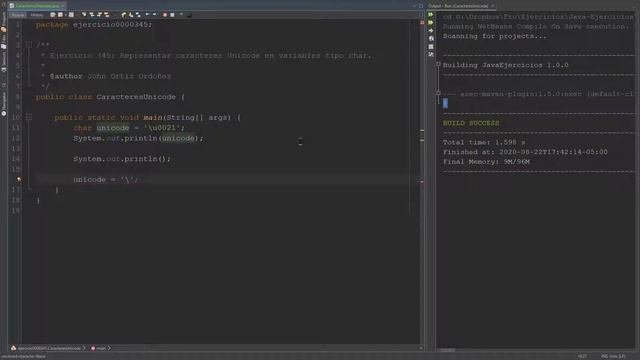Click the Find Previous Occurrence icon

coord(92,15)
